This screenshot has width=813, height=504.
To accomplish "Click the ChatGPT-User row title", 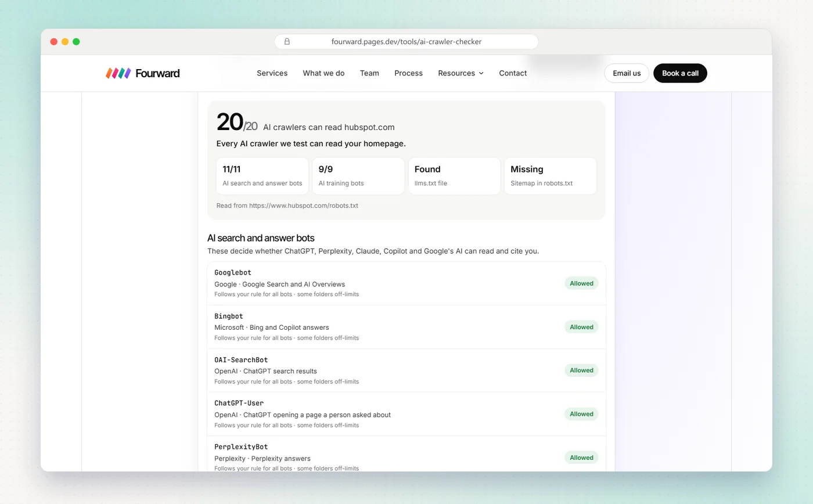I will 239,403.
